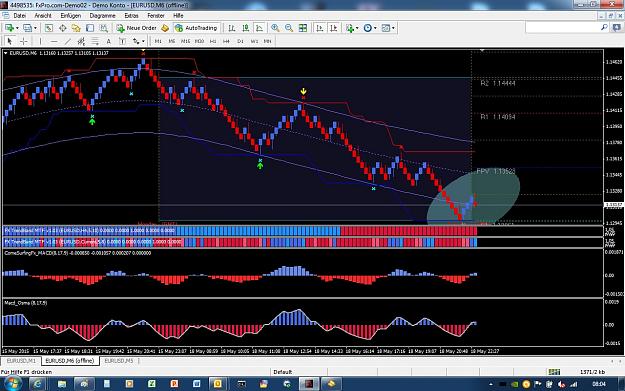Tile chart windows icon

(303, 28)
